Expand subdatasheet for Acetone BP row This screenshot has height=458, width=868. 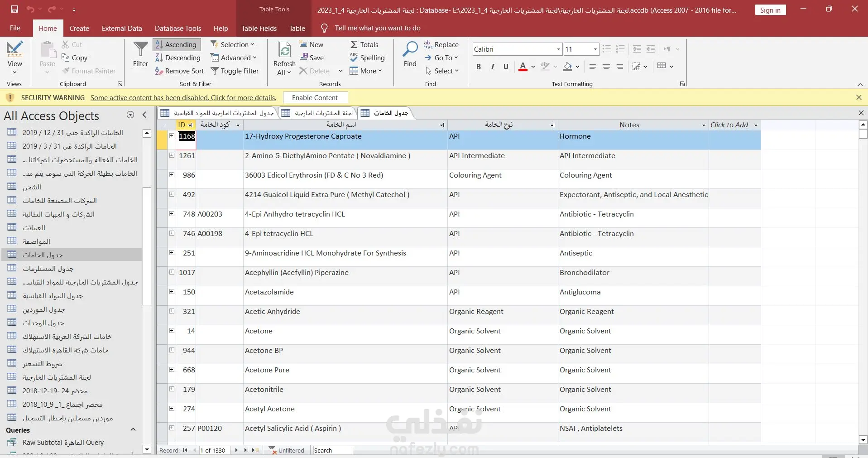point(172,350)
